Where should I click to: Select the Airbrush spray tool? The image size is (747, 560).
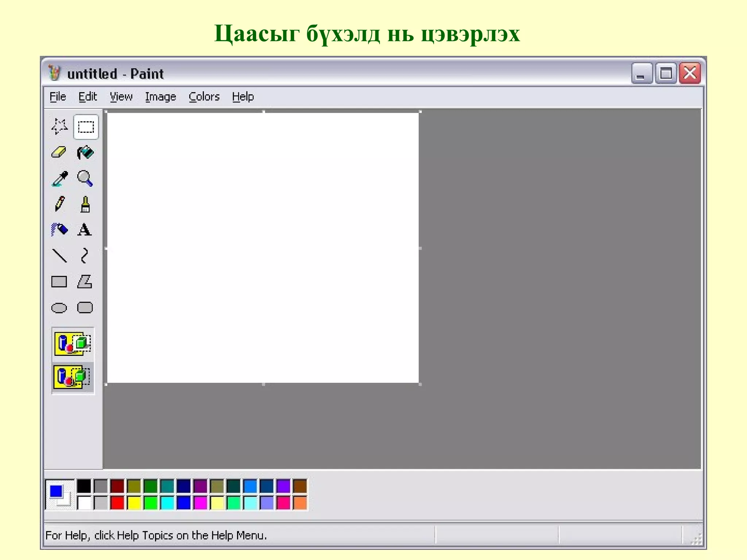tap(59, 230)
